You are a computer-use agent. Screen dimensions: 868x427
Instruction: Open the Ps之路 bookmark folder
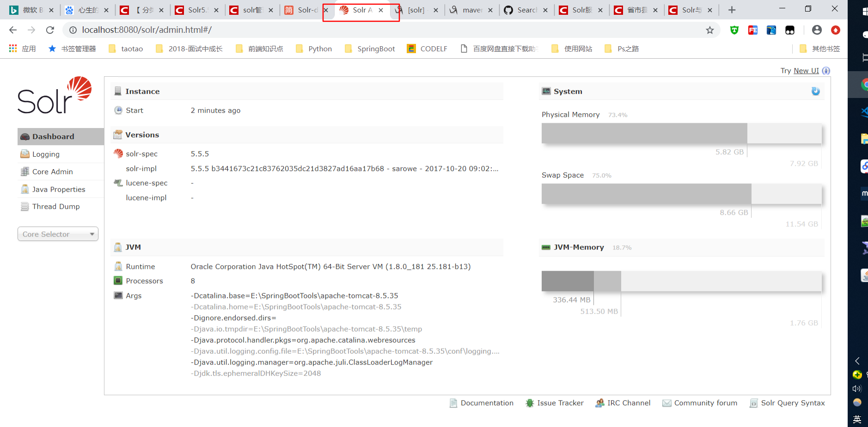622,49
